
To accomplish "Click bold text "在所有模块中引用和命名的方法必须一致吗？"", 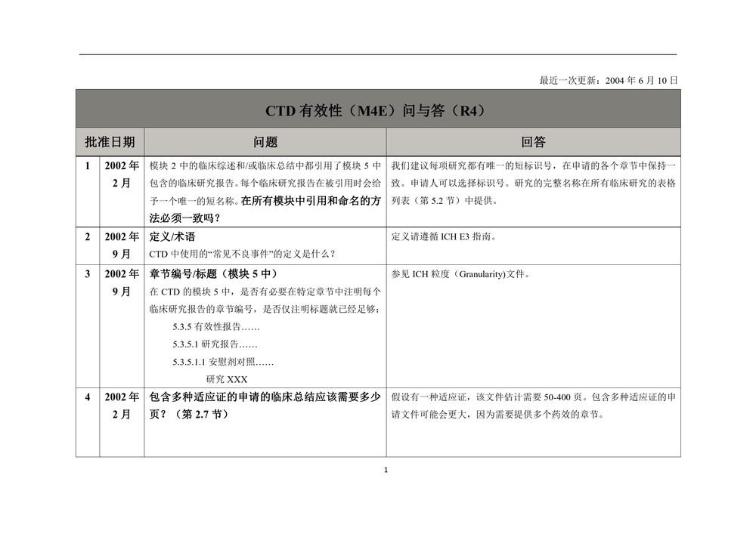I will (265, 209).
